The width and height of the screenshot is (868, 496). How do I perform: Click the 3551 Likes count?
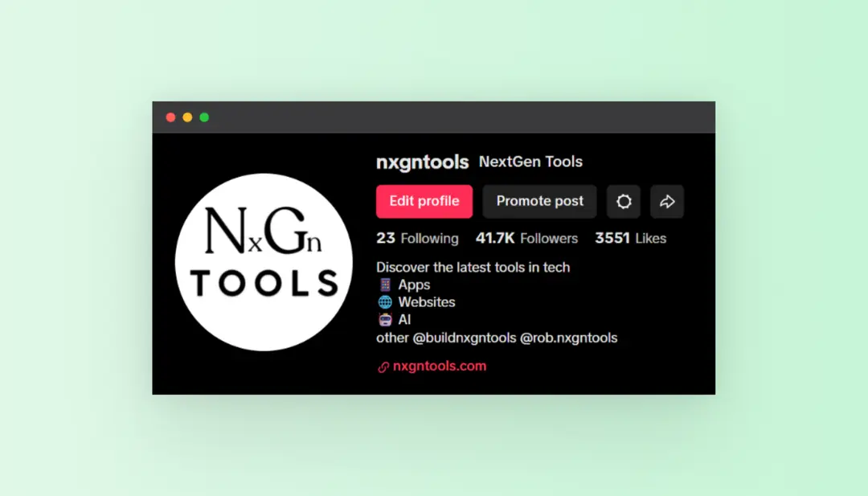click(x=630, y=238)
